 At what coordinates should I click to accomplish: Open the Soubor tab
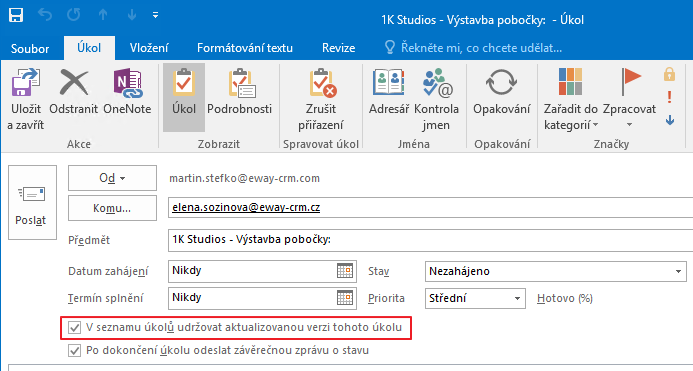coord(30,48)
